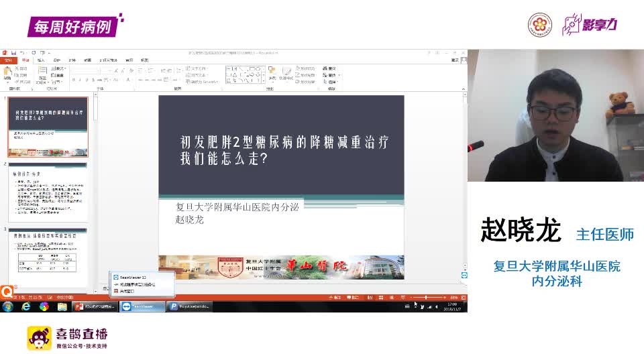Select the triangle shape in shapes gallery
This screenshot has width=644, height=362.
point(235,74)
